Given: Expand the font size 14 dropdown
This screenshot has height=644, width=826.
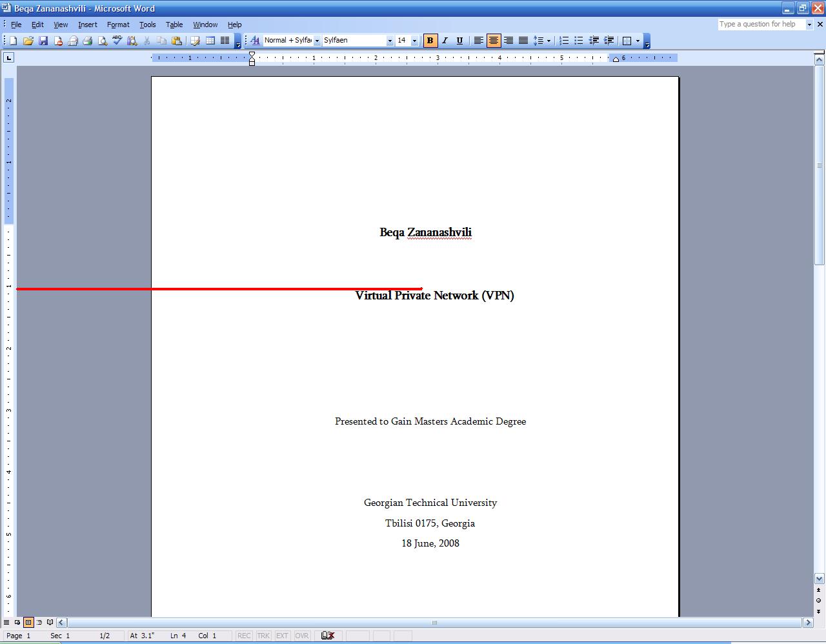Looking at the screenshot, I should click(x=414, y=41).
